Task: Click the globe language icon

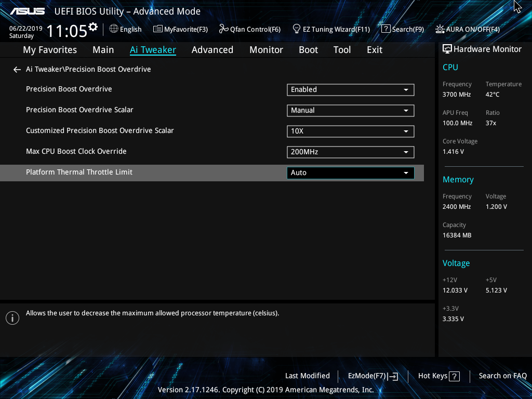Action: 114,29
